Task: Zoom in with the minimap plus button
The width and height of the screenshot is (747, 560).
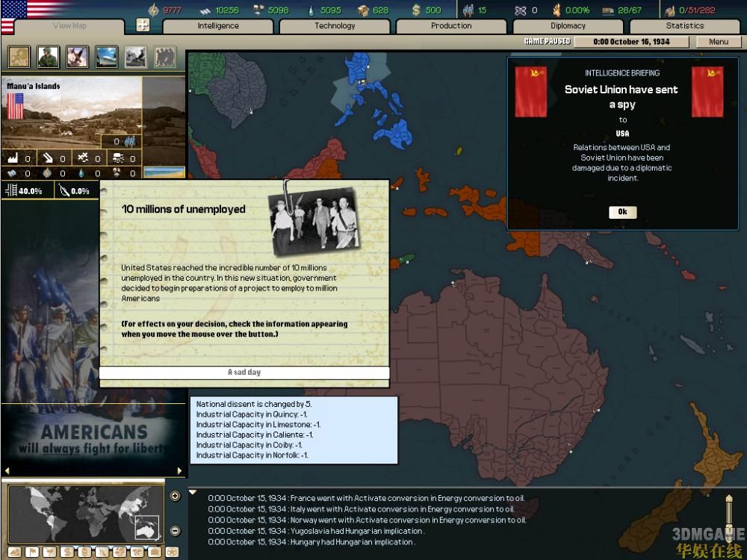Action: pyautogui.click(x=175, y=497)
